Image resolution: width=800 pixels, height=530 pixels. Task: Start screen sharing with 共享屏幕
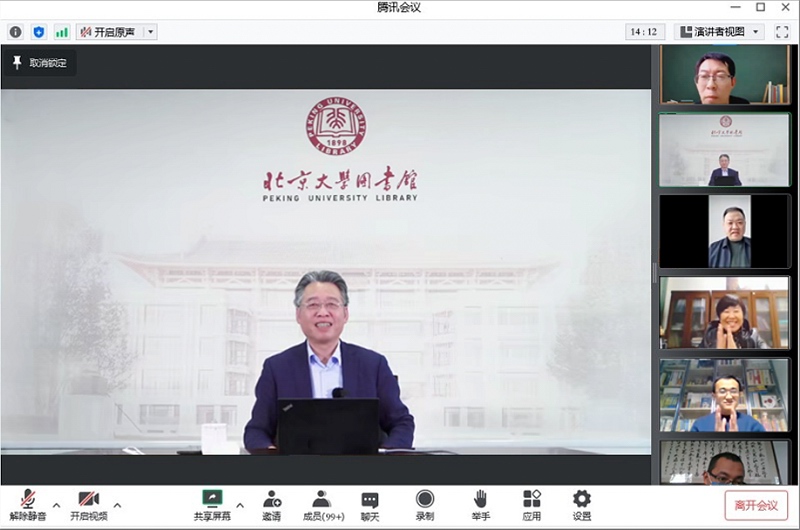click(x=212, y=505)
